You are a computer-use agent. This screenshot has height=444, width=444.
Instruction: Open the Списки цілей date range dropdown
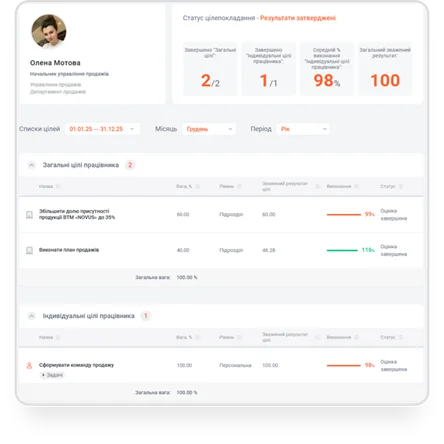pyautogui.click(x=102, y=129)
